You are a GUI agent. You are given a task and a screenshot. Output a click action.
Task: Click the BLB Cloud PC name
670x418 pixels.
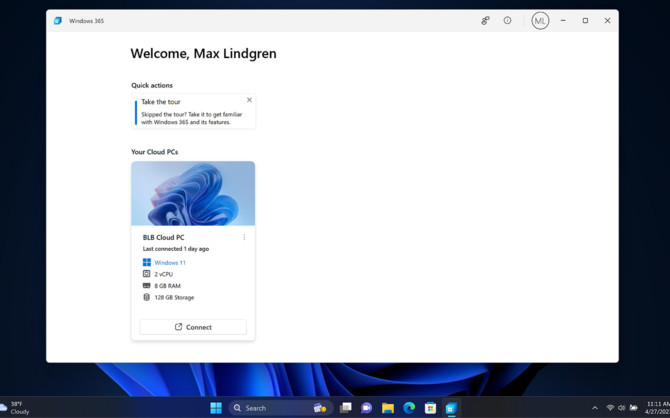coord(164,237)
